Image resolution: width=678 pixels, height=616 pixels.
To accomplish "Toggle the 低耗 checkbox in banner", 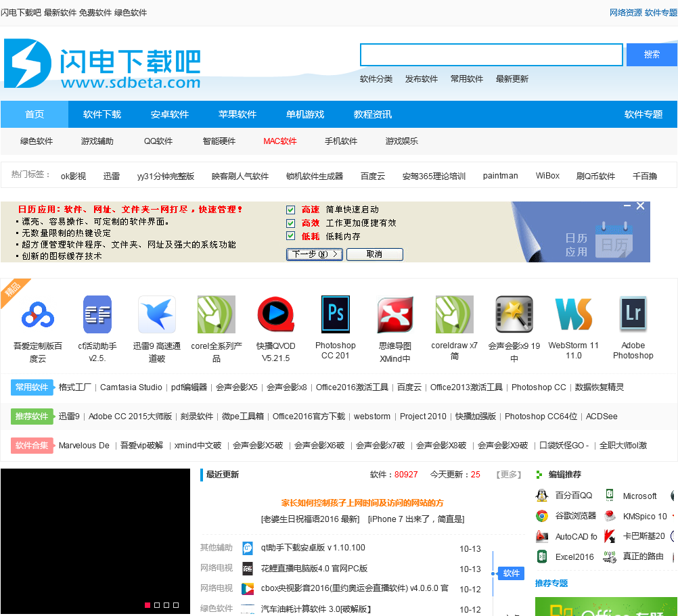I will (290, 236).
